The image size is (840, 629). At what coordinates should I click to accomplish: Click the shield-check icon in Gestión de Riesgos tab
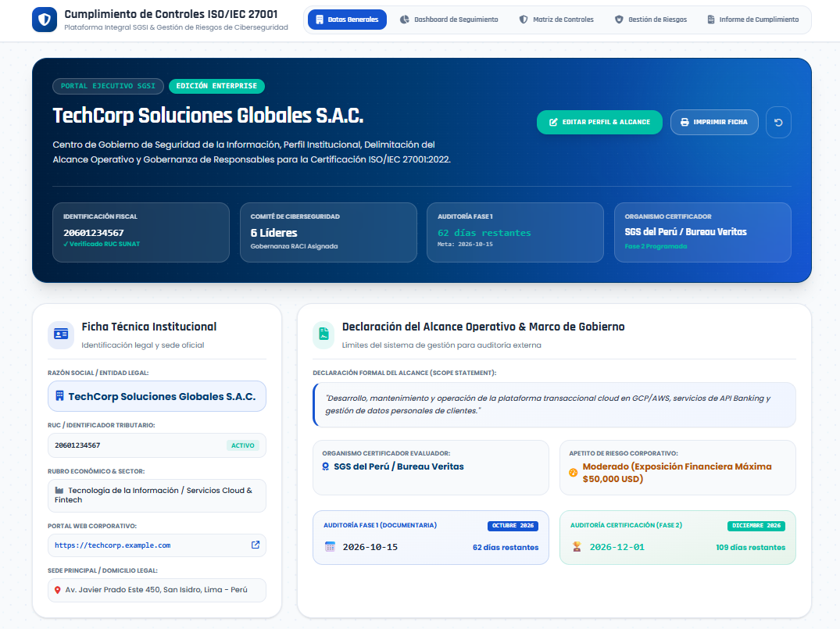point(619,20)
